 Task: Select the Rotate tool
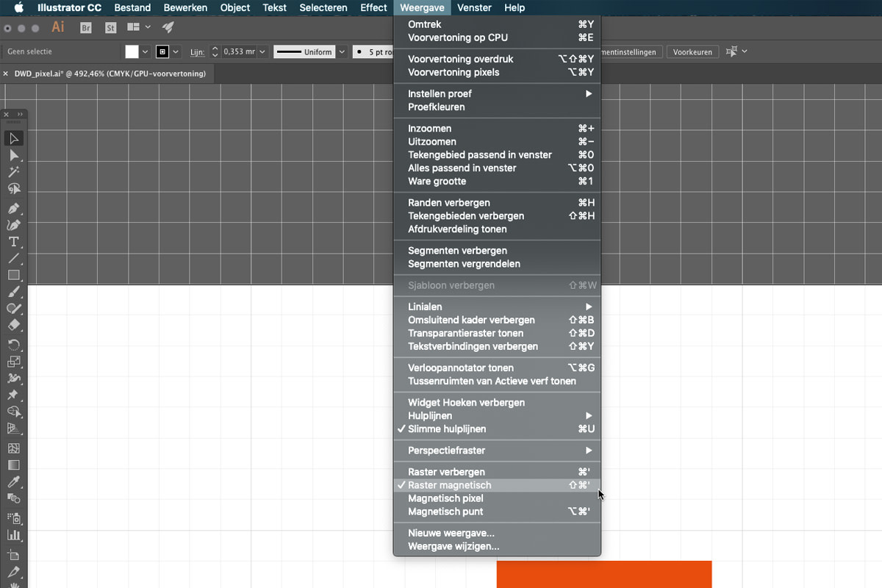click(13, 345)
